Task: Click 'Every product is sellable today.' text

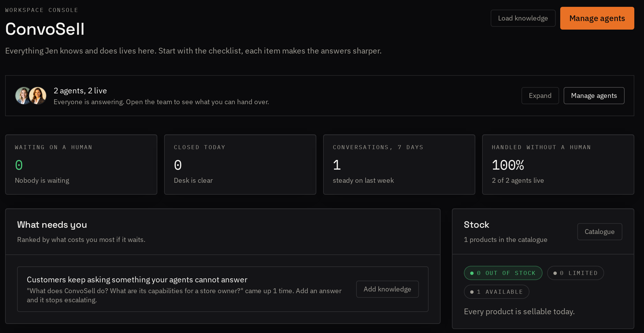Action: pyautogui.click(x=519, y=311)
